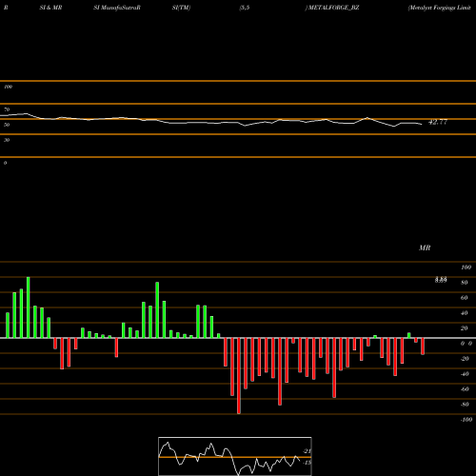Click the 'SI & MR' header text

point(50,8)
